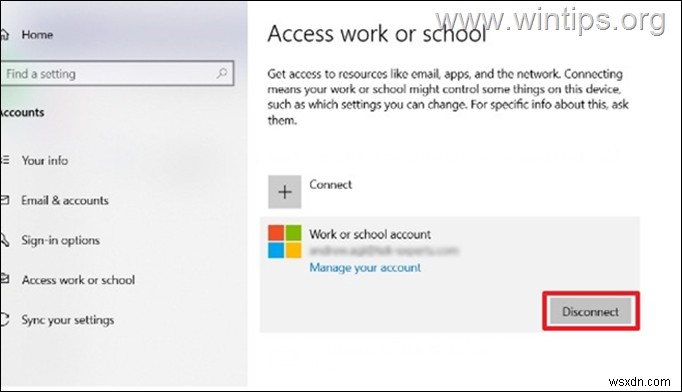Click the Find a setting search field
Image resolution: width=682 pixels, height=392 pixels.
tap(117, 73)
